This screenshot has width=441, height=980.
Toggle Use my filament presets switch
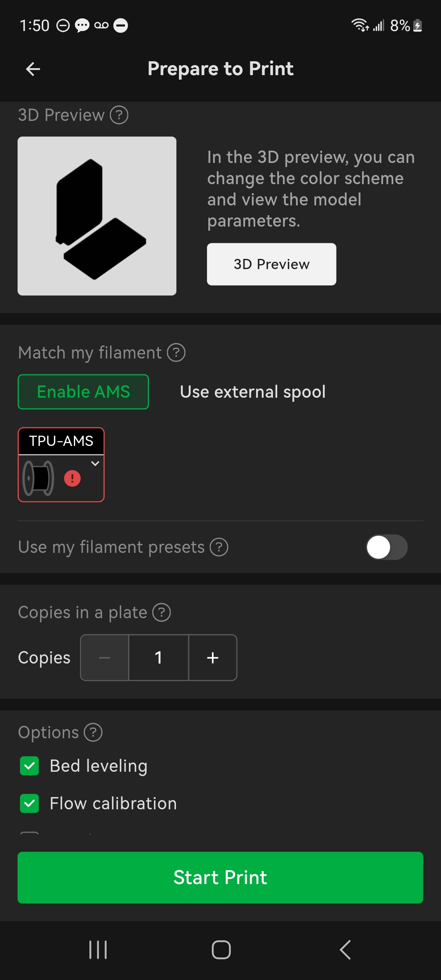click(387, 547)
